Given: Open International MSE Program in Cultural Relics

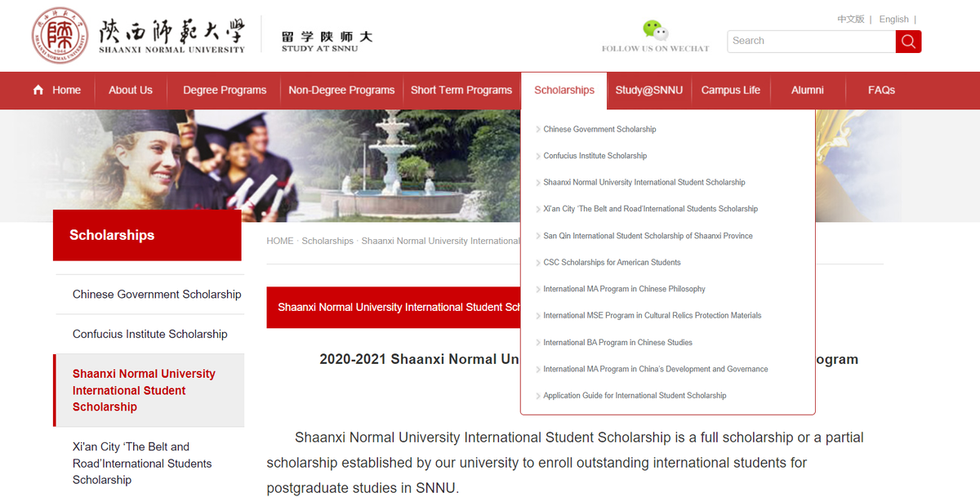Looking at the screenshot, I should 652,315.
